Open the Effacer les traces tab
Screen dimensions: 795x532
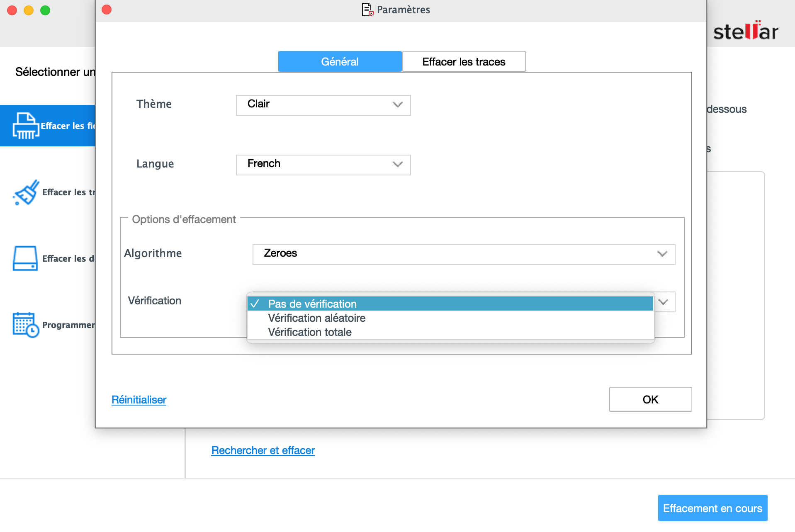click(x=464, y=62)
